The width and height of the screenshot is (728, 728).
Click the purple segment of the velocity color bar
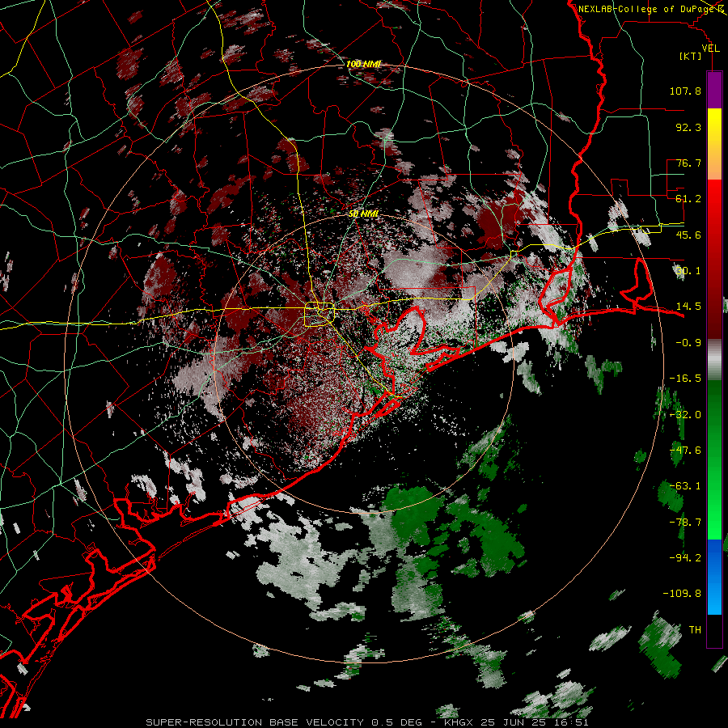pos(714,90)
